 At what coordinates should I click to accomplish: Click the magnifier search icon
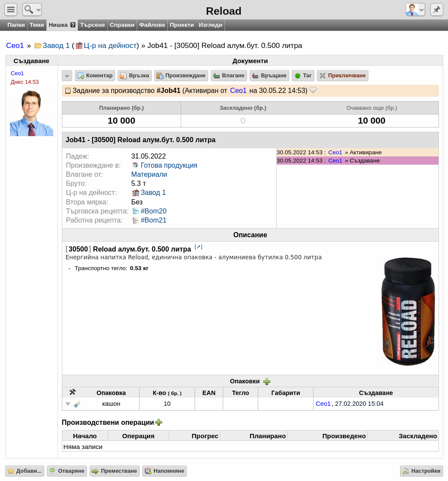coord(29,10)
